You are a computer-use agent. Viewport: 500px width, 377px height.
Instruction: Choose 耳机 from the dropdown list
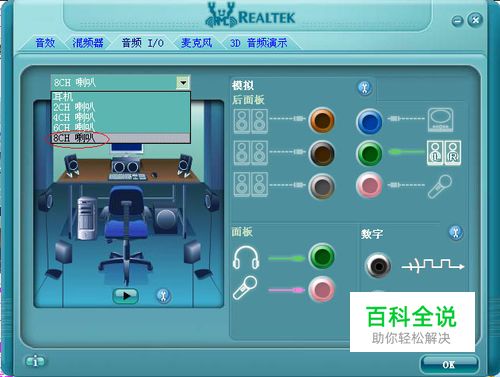[121, 97]
